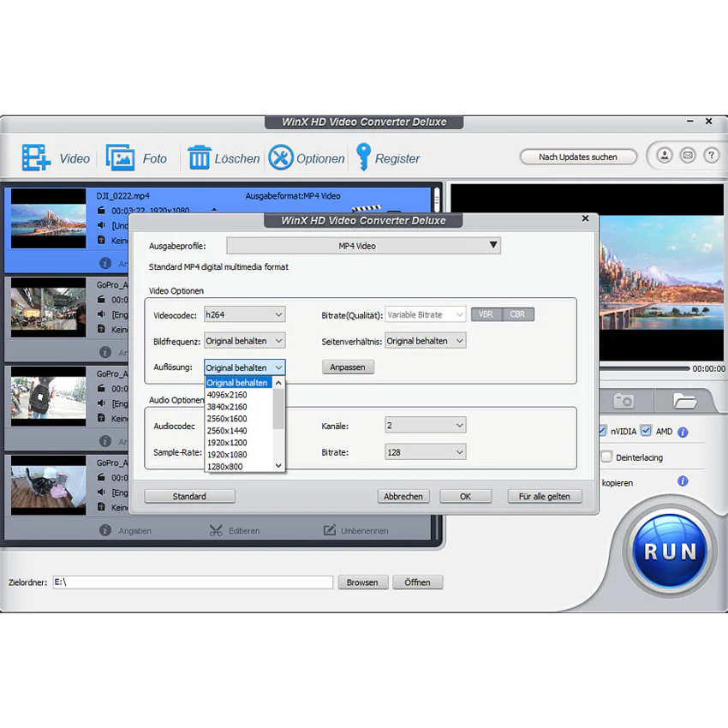This screenshot has width=728, height=728.
Task: Select the GoPro cat video thumbnail
Action: tap(48, 485)
